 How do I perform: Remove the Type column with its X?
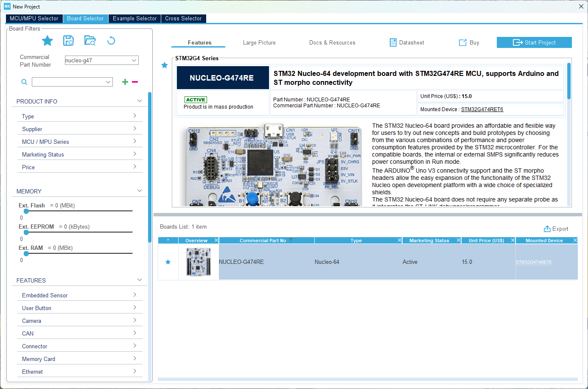pos(399,241)
